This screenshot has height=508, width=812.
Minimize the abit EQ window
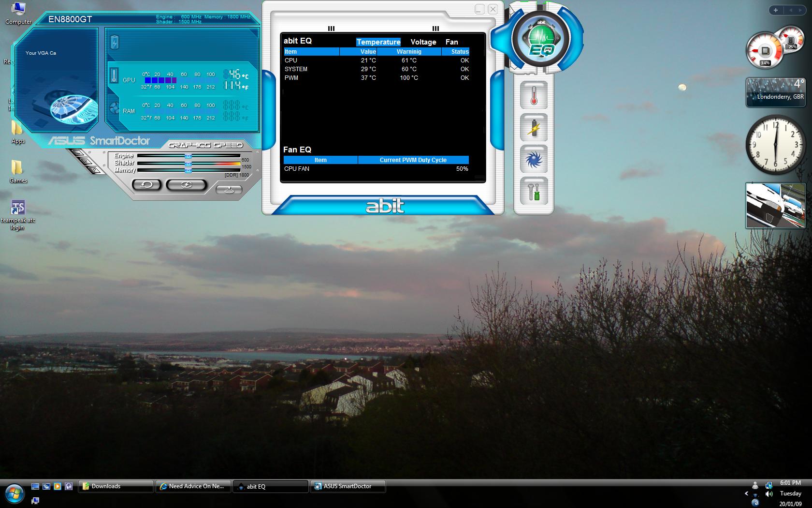point(479,9)
